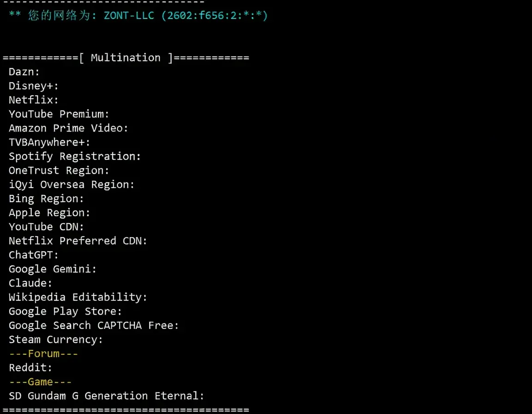532x414 pixels.
Task: Select the "Netflix Preferred CDN:" line
Action: click(78, 241)
